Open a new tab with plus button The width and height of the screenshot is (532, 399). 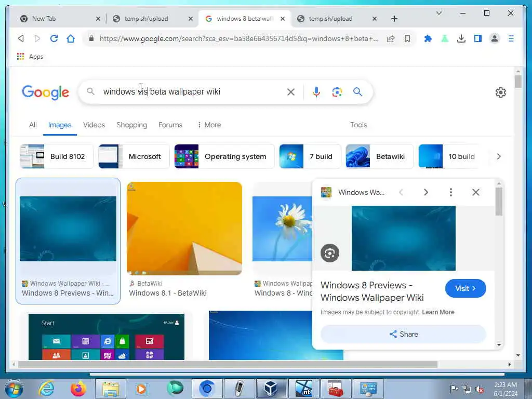[394, 19]
